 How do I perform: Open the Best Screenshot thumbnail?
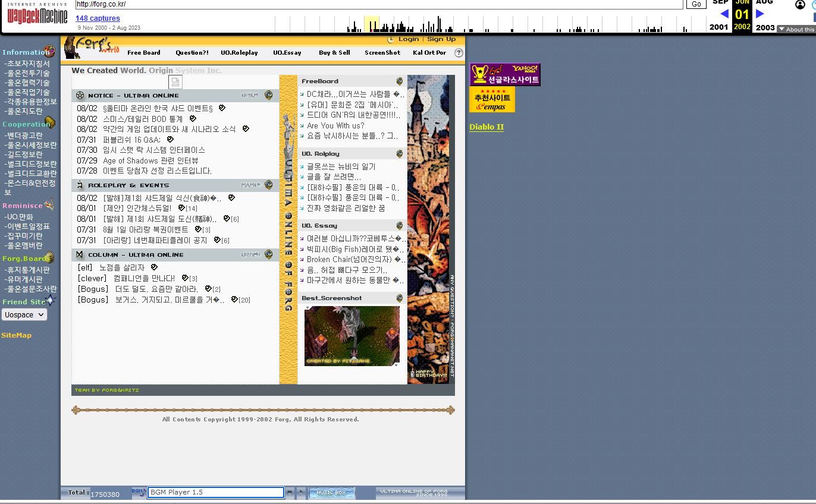[x=352, y=336]
